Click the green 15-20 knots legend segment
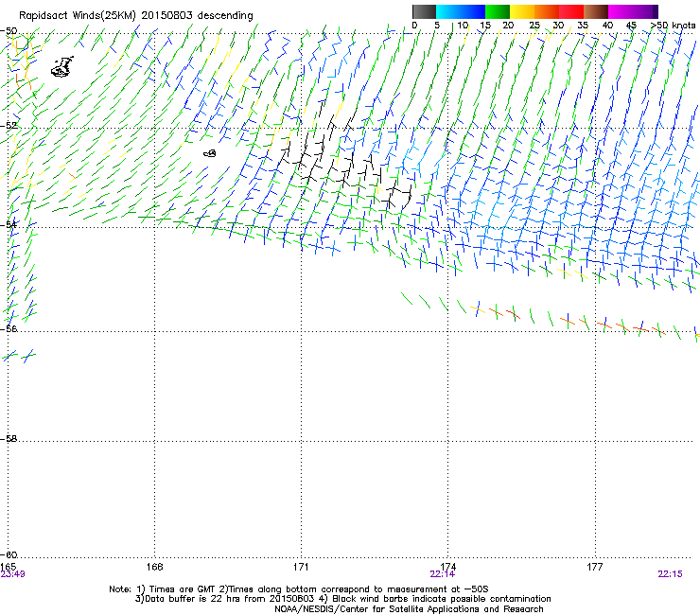 tap(498, 11)
